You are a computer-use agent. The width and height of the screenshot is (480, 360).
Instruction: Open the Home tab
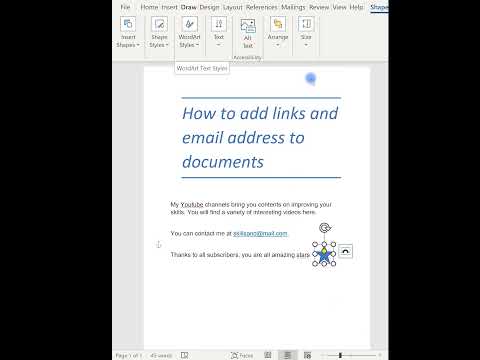(149, 7)
